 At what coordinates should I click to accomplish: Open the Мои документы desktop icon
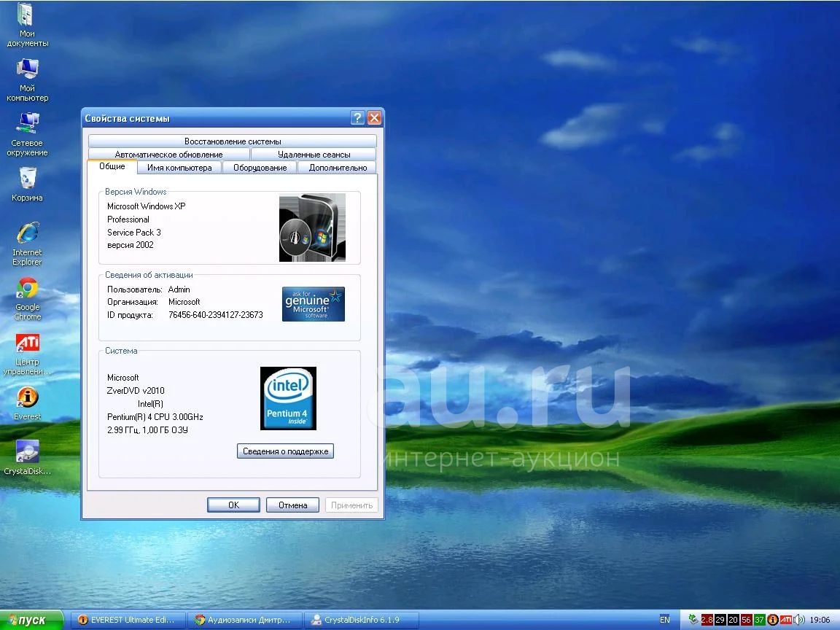point(27,25)
